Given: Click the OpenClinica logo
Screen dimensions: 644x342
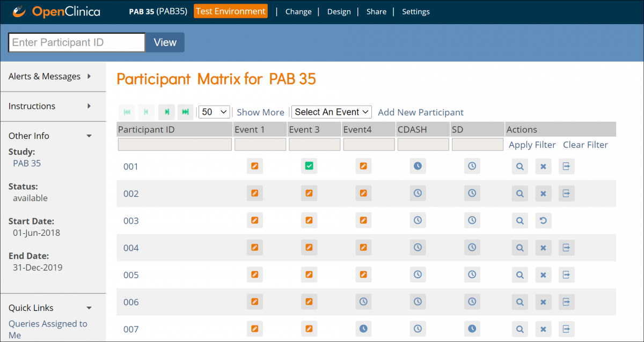Looking at the screenshot, I should coord(56,11).
